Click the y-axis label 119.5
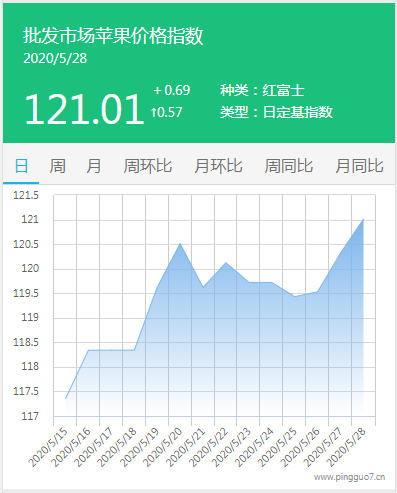 (26, 293)
